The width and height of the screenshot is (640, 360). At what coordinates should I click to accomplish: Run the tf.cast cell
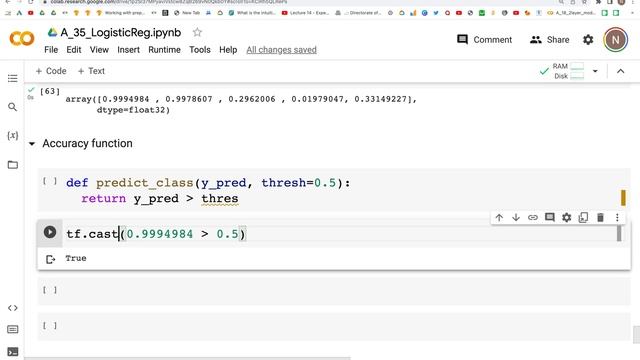(50, 232)
